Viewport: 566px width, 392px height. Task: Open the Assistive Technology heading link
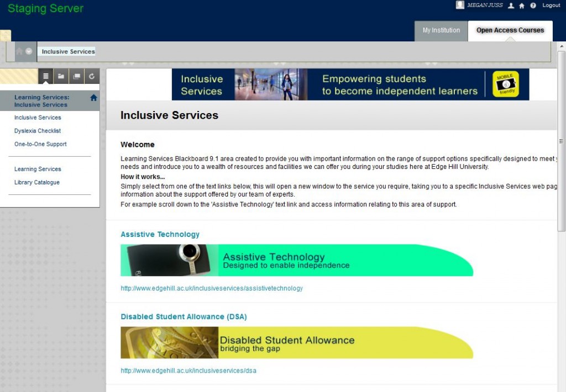click(160, 235)
